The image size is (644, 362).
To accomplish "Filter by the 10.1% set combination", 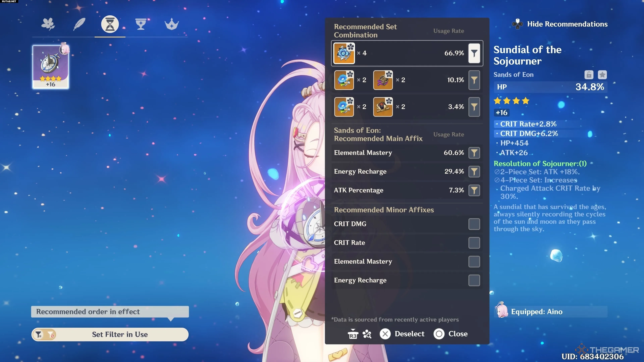I will 474,80.
